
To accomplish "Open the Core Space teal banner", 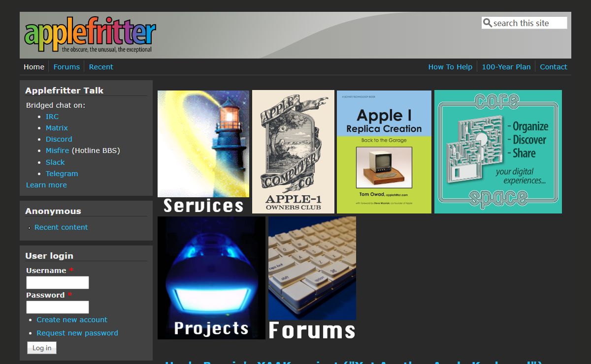I will coord(498,152).
